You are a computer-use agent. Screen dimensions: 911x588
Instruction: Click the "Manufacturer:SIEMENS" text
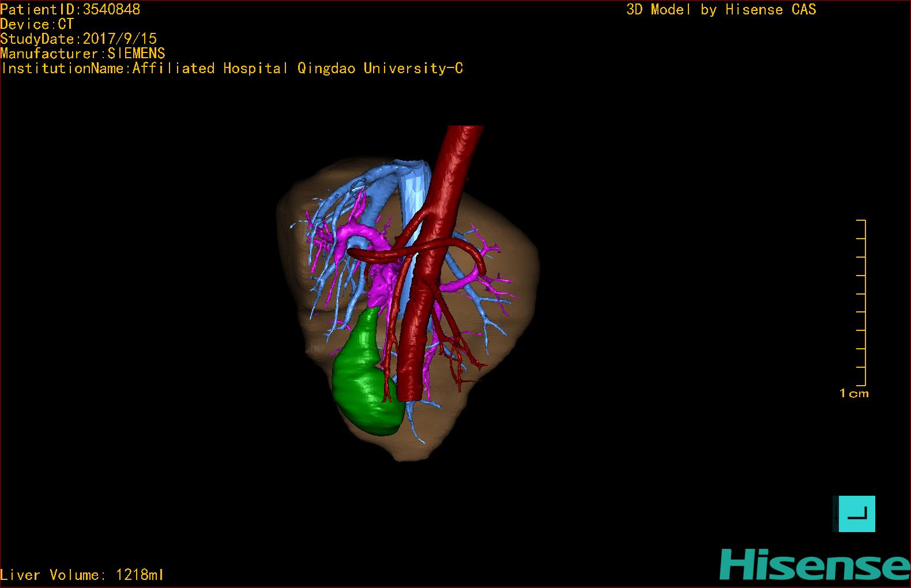[x=83, y=54]
